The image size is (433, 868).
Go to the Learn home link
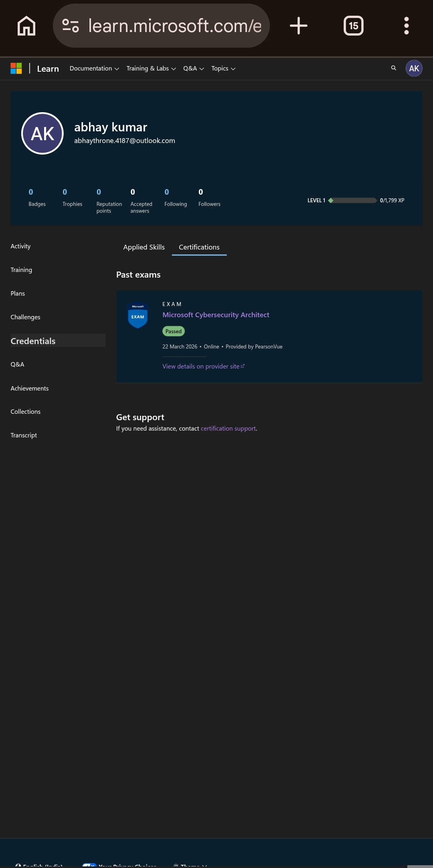coord(48,69)
